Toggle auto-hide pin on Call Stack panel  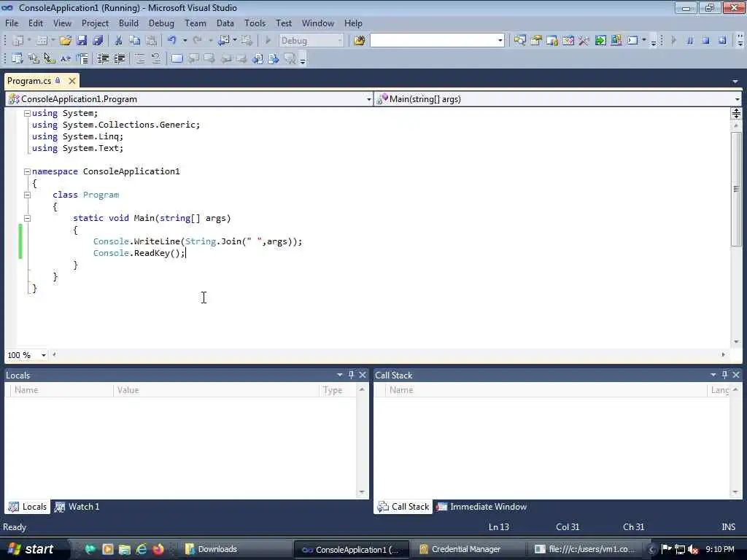pyautogui.click(x=724, y=375)
